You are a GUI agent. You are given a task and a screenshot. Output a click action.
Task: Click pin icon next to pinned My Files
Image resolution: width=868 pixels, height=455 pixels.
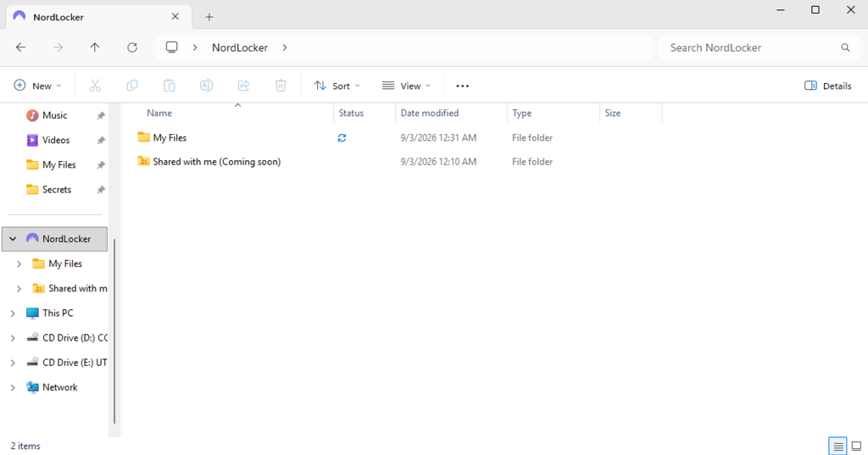(101, 165)
